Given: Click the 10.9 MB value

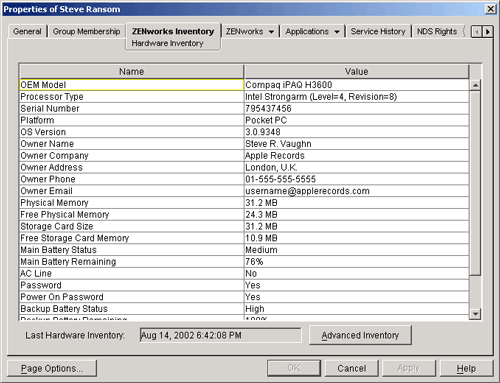Looking at the screenshot, I should coord(356,238).
